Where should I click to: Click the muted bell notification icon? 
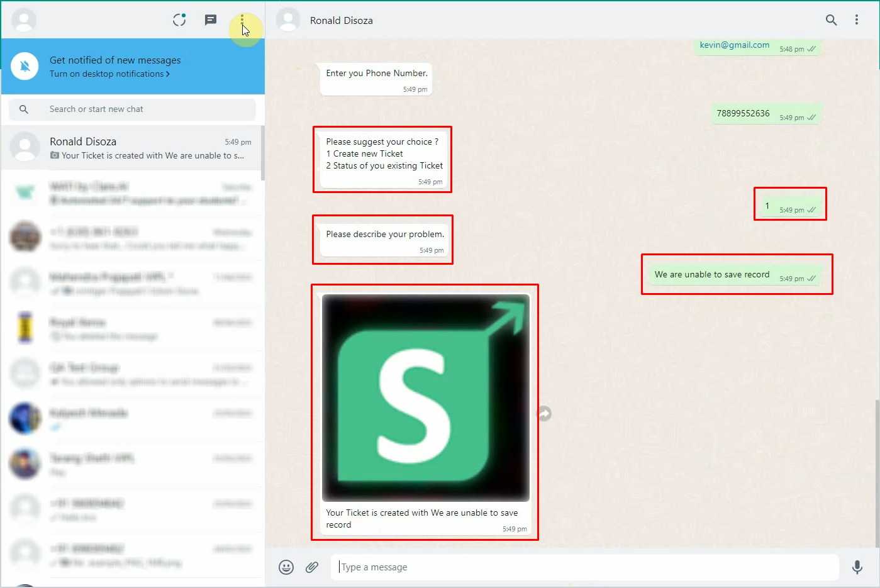pos(25,66)
